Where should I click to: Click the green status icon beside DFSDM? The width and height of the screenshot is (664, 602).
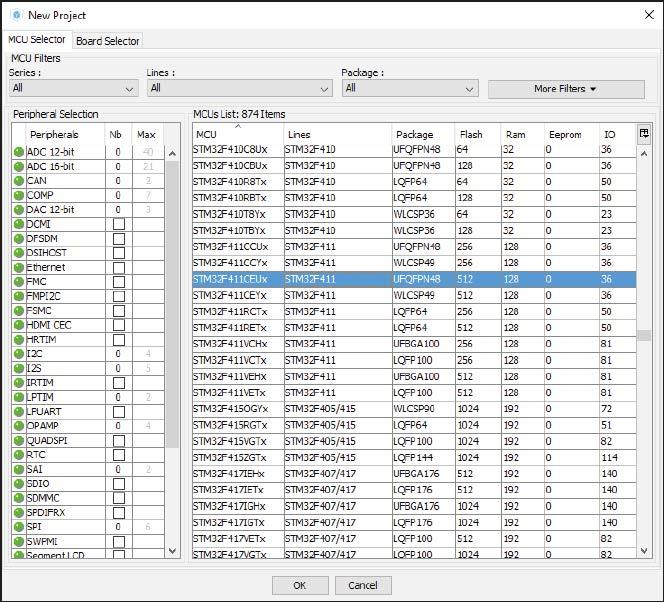pyautogui.click(x=19, y=239)
